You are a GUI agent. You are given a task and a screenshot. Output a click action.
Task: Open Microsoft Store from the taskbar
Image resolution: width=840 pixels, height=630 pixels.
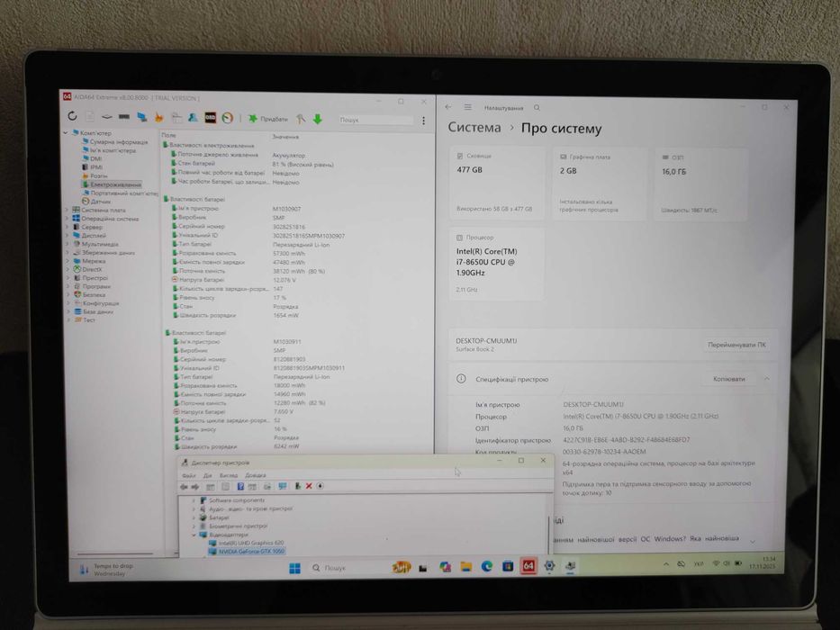[507, 566]
